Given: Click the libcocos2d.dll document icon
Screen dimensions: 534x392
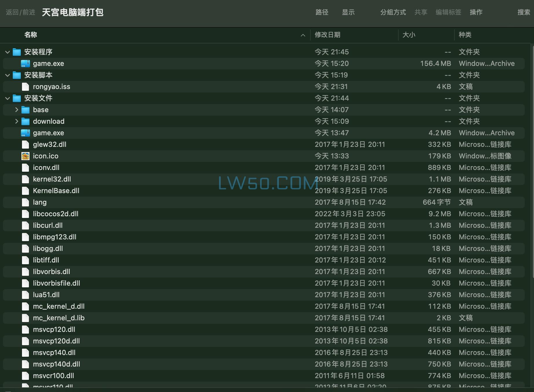Looking at the screenshot, I should 25,214.
